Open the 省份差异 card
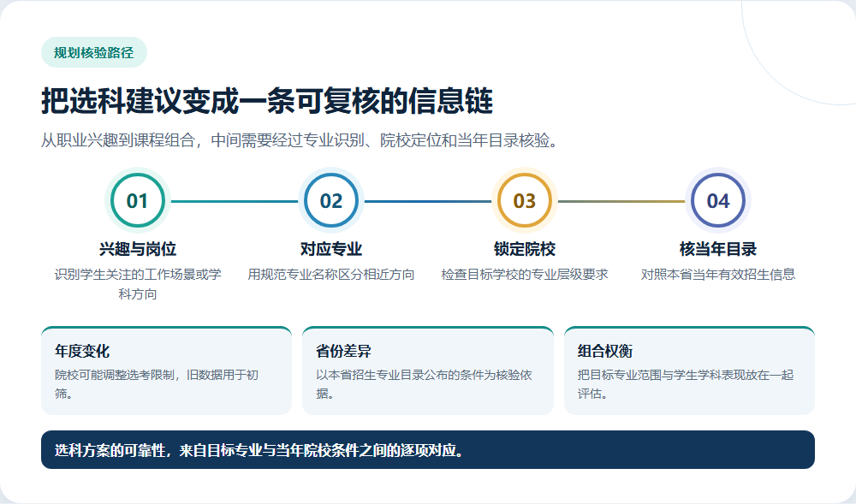Screen dimensions: 856x504 [x=428, y=371]
